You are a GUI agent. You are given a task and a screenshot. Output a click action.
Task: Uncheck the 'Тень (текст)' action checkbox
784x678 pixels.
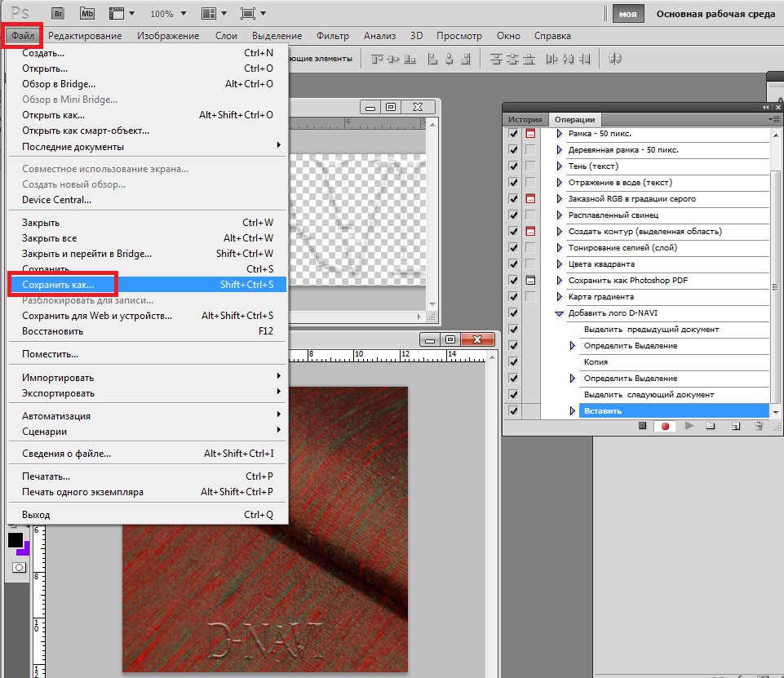[x=513, y=166]
